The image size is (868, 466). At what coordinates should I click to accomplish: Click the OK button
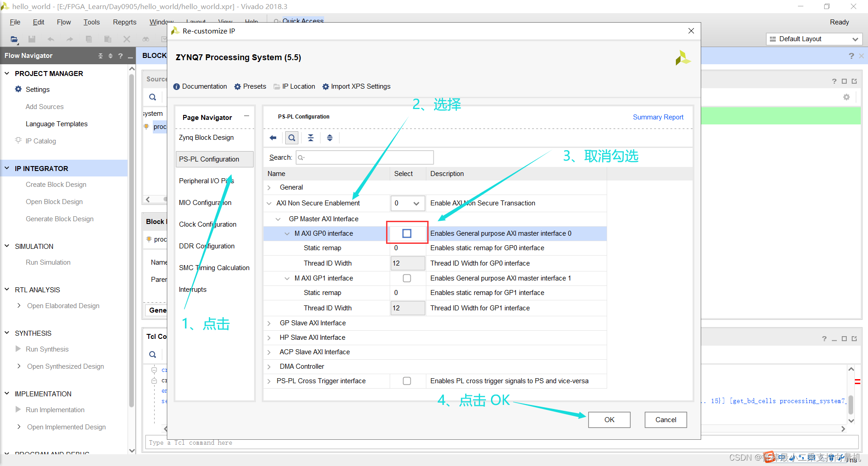click(x=609, y=420)
